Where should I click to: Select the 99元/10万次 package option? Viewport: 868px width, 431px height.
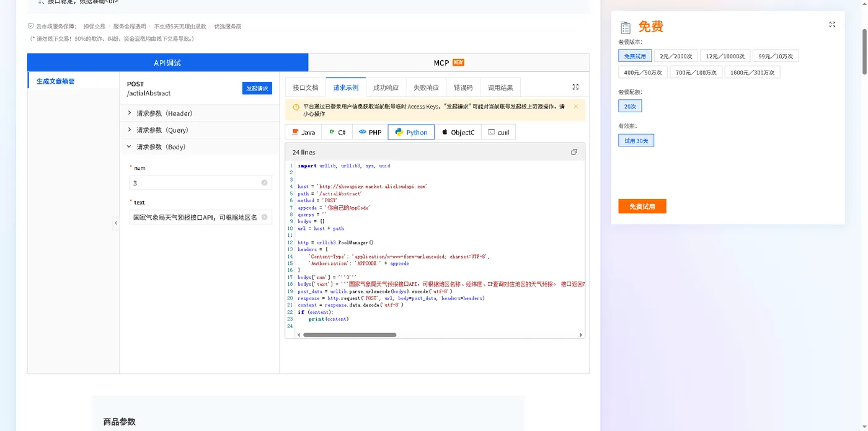(776, 56)
